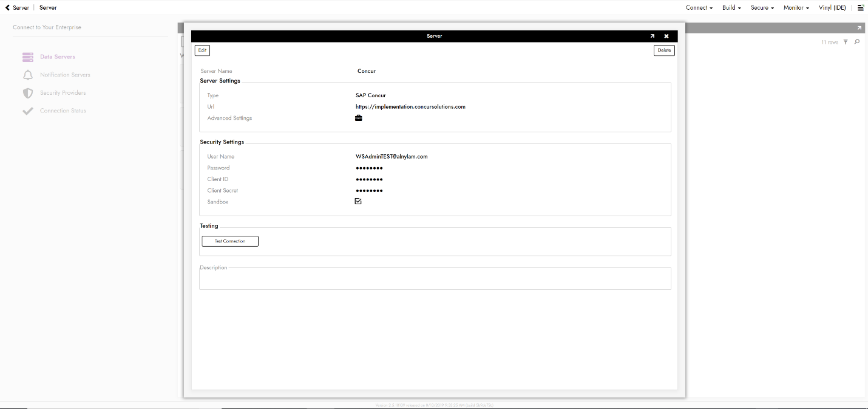Open the hamburger menu at top right
The width and height of the screenshot is (868, 409).
(860, 8)
